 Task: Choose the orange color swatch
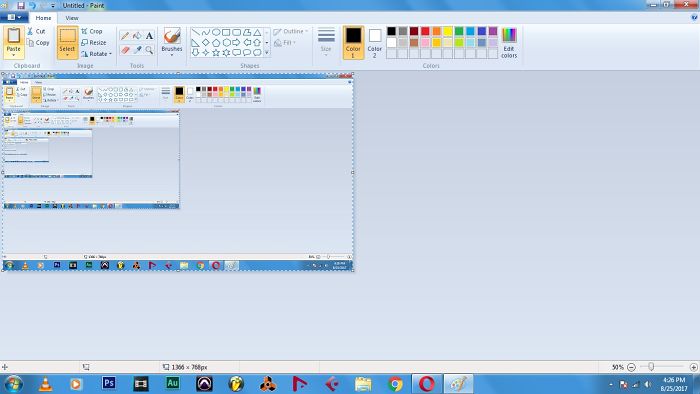(x=437, y=31)
